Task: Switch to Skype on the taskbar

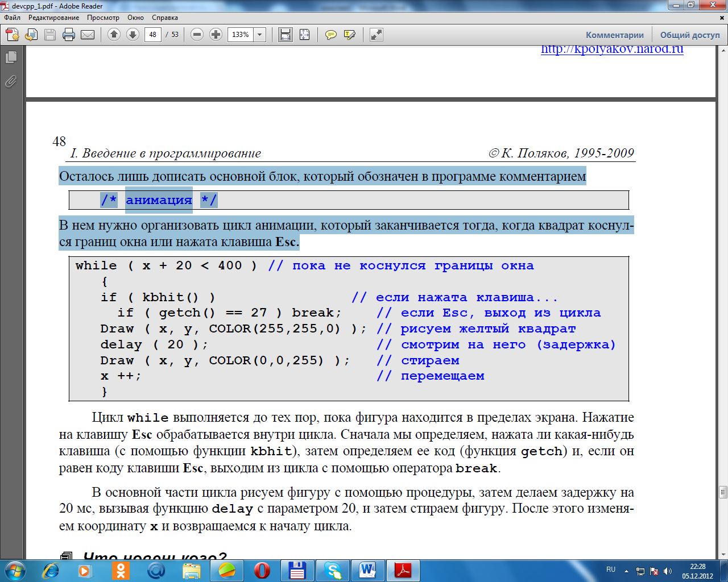Action: pos(333,571)
